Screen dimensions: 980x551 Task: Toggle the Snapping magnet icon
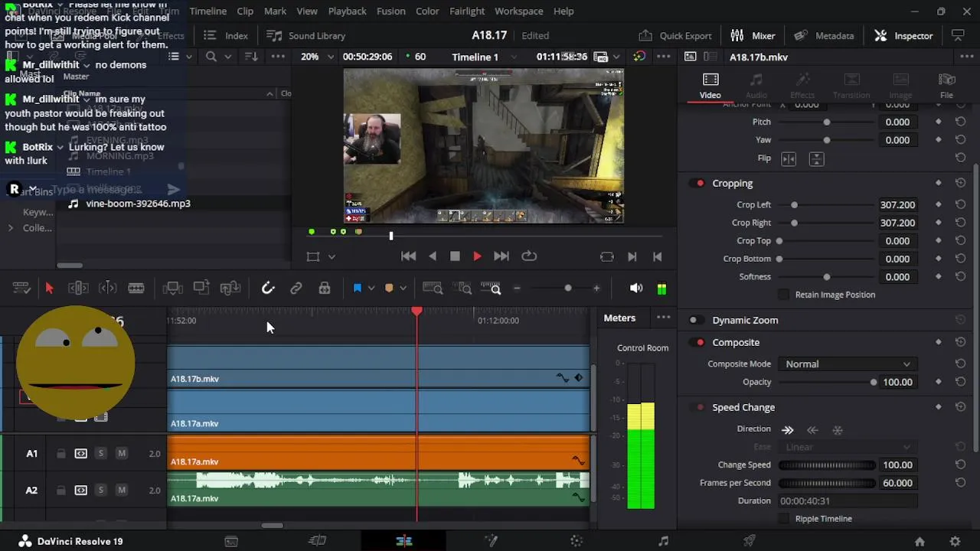tap(268, 288)
